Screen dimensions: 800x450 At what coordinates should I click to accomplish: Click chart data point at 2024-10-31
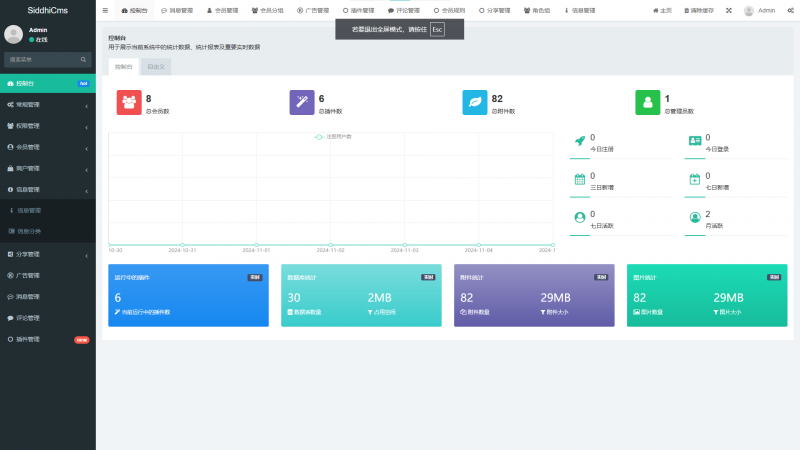pos(182,245)
